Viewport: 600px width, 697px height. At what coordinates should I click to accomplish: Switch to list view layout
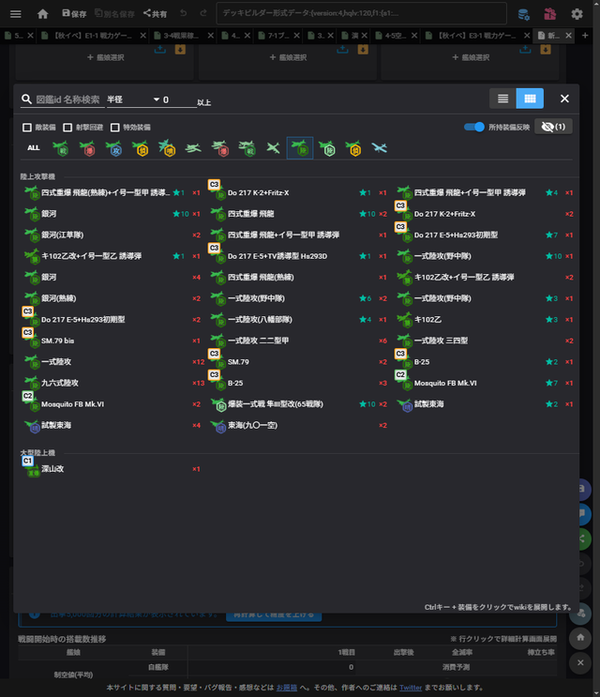click(503, 98)
